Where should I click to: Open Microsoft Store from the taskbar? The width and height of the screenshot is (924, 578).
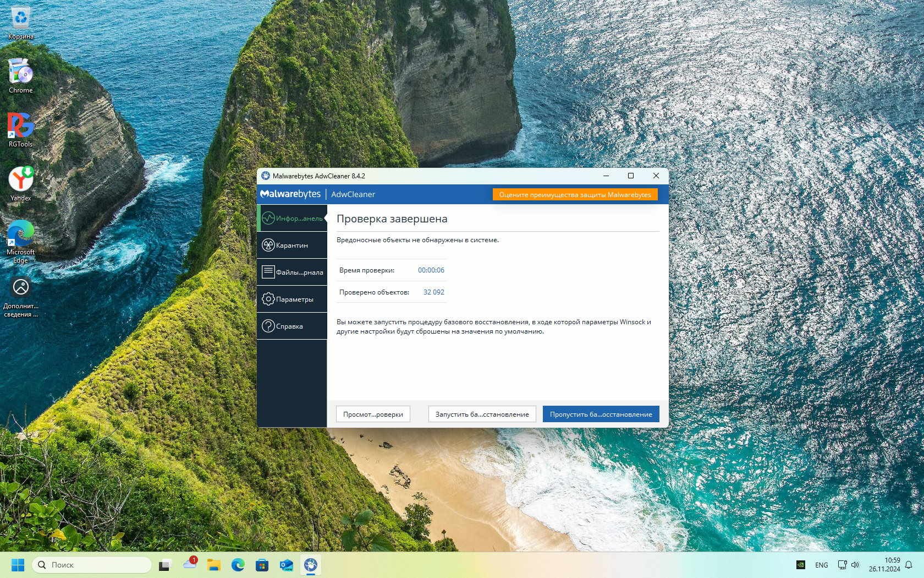pyautogui.click(x=262, y=565)
